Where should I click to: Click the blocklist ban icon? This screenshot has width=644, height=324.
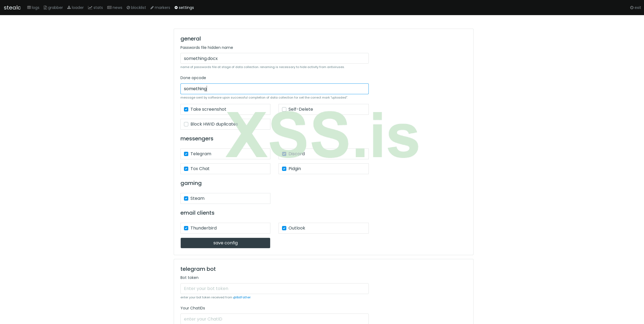[x=128, y=8]
